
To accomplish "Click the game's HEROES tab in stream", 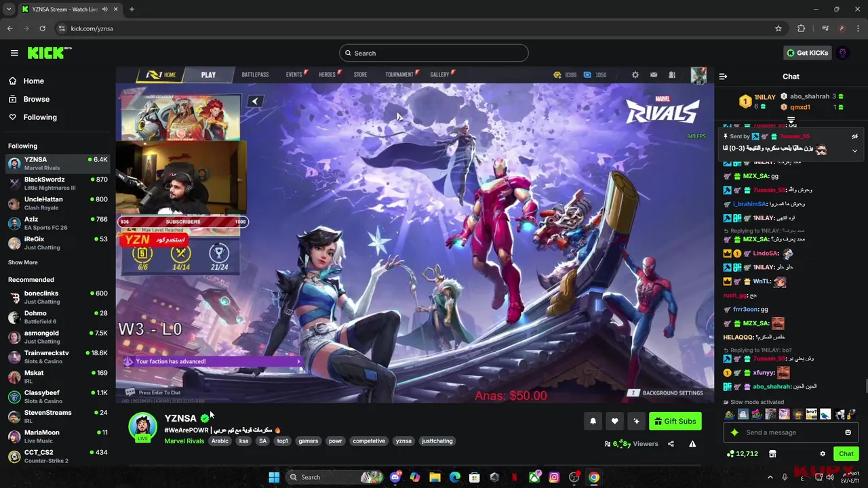I will (x=328, y=75).
